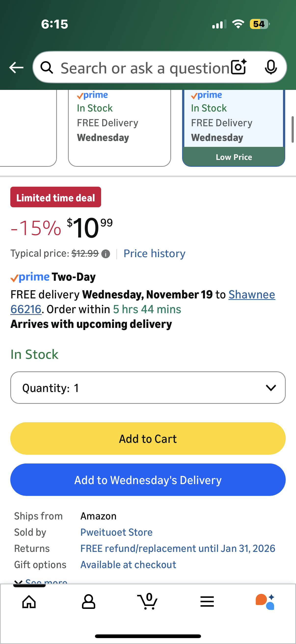Open the FREE refund/replacement returns policy

pos(178,548)
